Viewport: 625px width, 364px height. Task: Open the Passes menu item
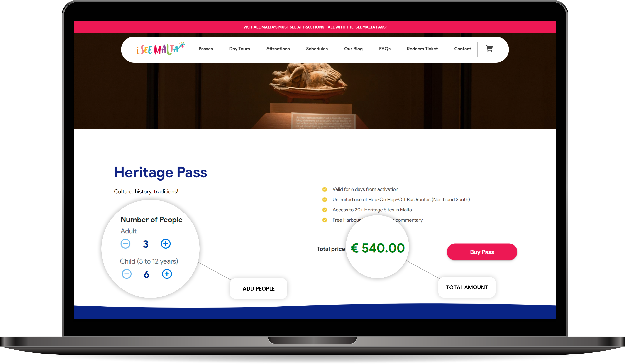[x=206, y=49]
